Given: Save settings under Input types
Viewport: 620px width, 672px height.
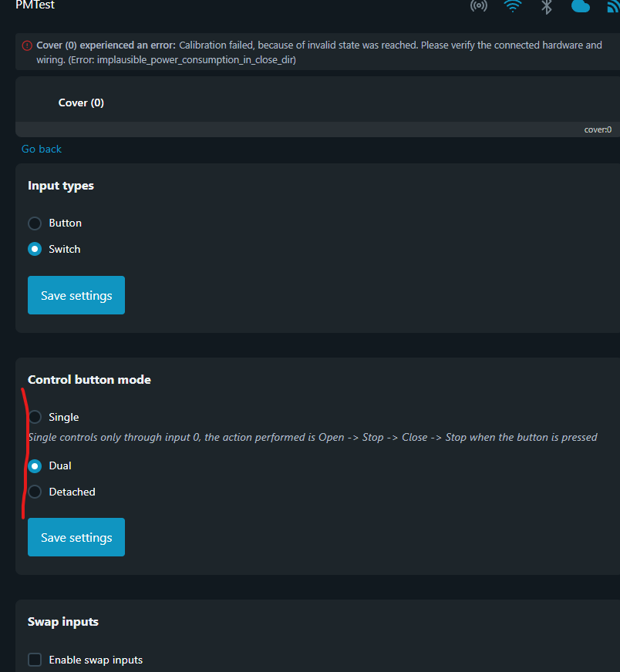Looking at the screenshot, I should click(76, 295).
